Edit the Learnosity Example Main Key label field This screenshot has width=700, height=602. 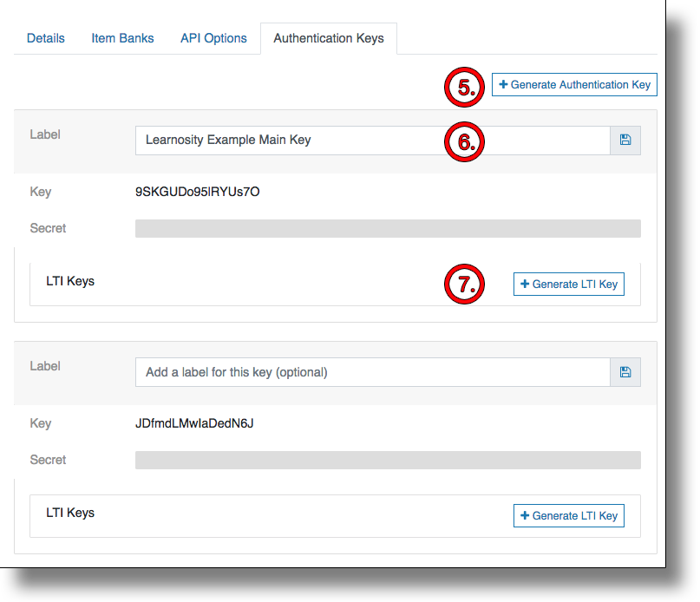tap(373, 141)
